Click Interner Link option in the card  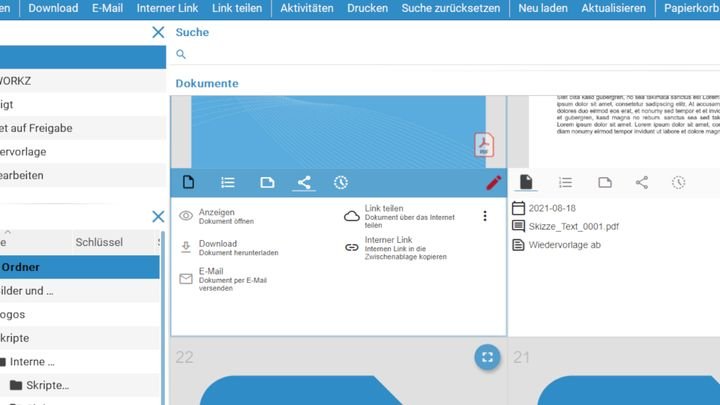[405, 248]
